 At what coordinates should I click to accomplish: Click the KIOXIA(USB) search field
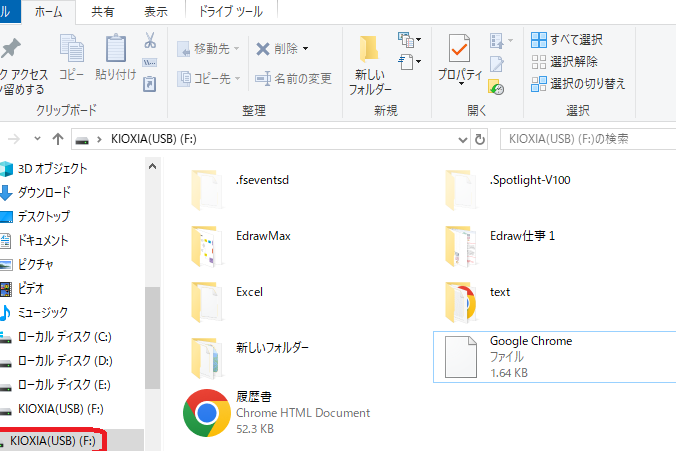pyautogui.click(x=585, y=139)
